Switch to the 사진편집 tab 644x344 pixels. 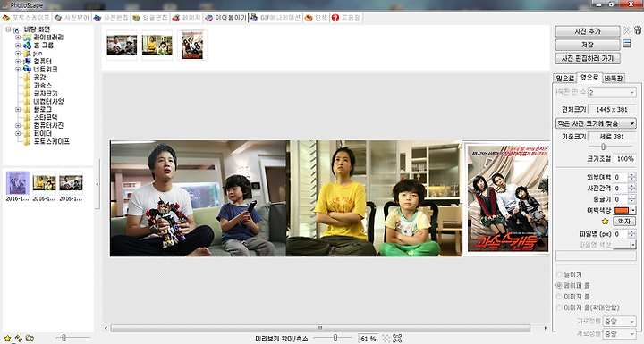pos(111,18)
